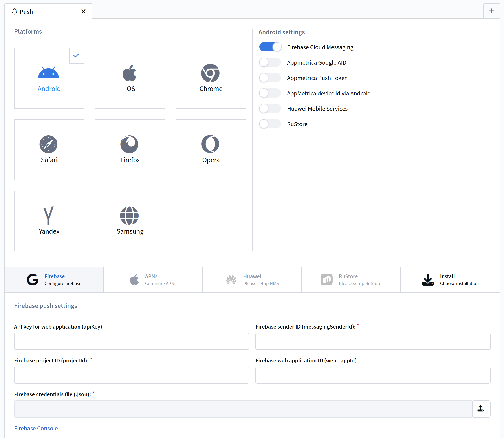Upload Firebase credentials file

481,409
